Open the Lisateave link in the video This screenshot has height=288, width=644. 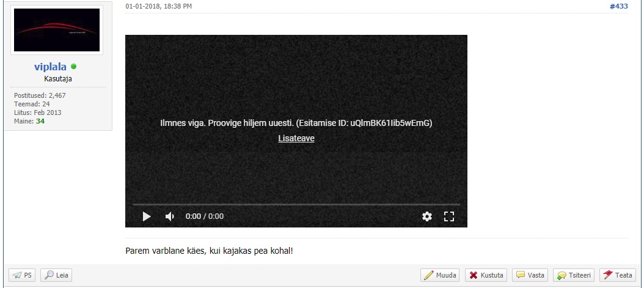296,138
